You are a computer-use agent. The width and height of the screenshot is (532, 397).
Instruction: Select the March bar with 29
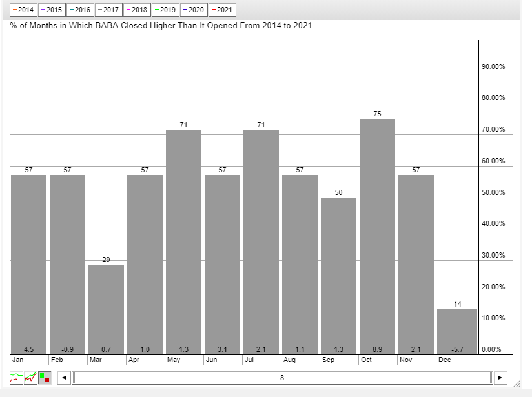point(106,309)
